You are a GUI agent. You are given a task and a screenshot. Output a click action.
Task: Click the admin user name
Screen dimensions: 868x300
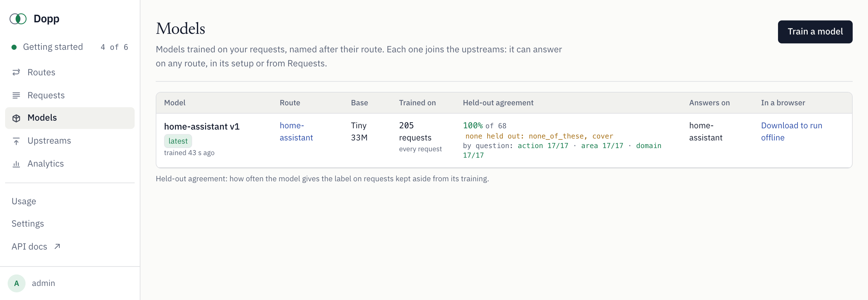coord(43,283)
